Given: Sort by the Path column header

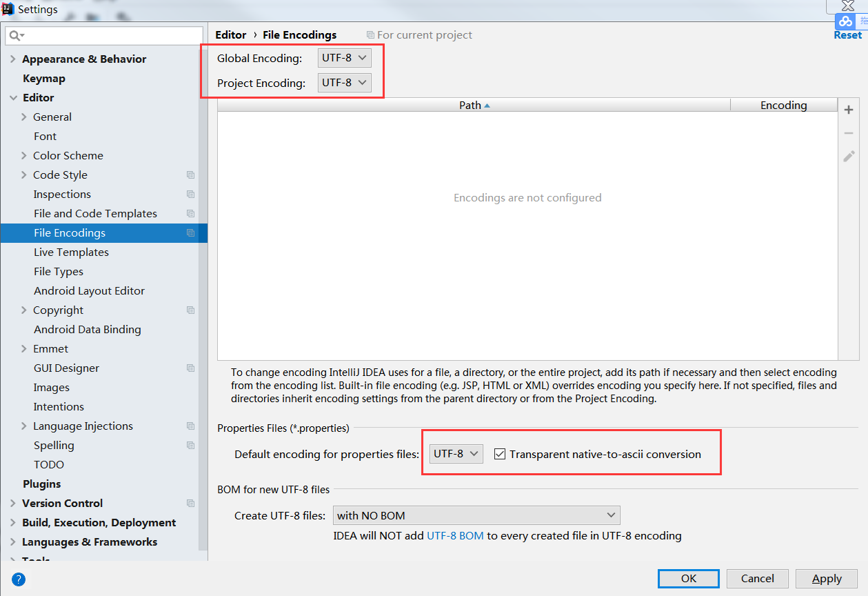Looking at the screenshot, I should 473,105.
